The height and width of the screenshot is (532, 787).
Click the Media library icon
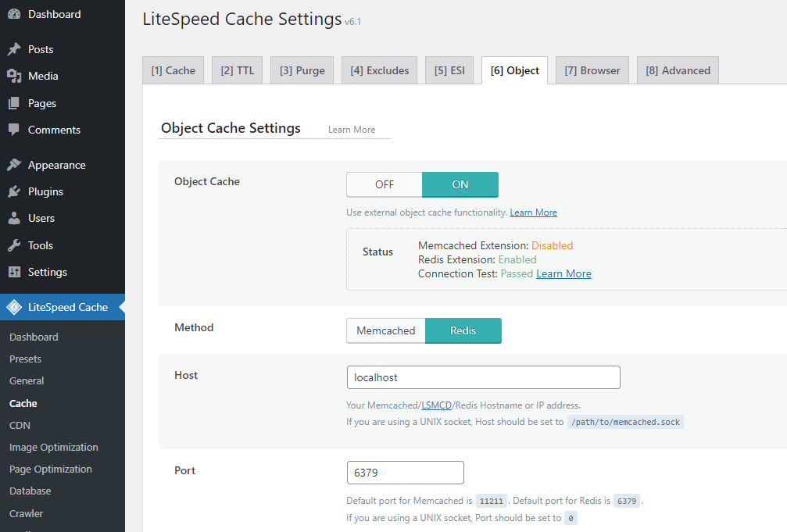click(14, 77)
